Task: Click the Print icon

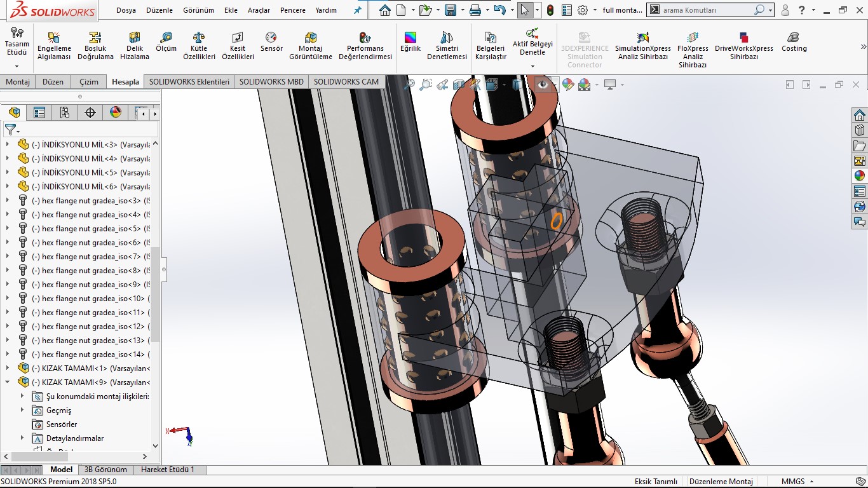Action: (x=475, y=10)
